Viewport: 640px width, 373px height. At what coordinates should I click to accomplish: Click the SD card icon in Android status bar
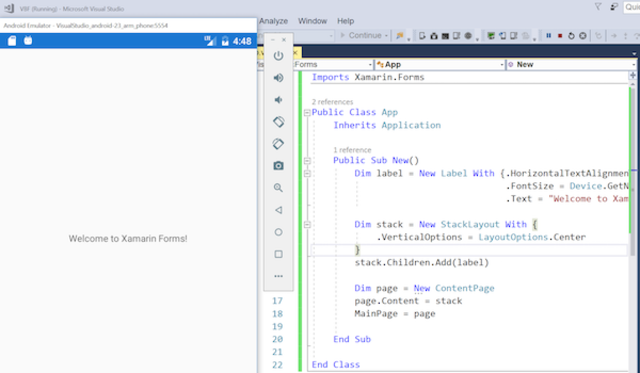[x=12, y=41]
